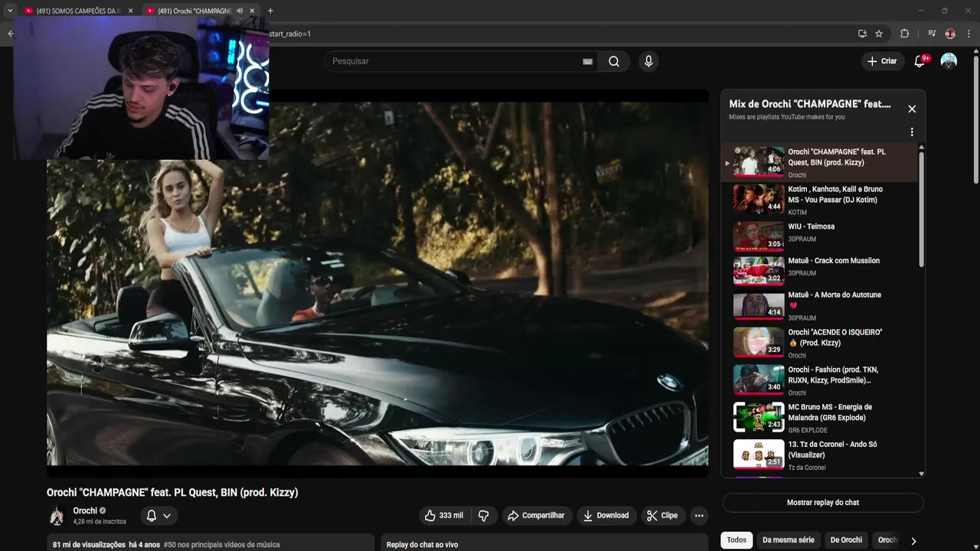This screenshot has height=551, width=980.
Task: Open the account avatar menu
Action: [949, 61]
